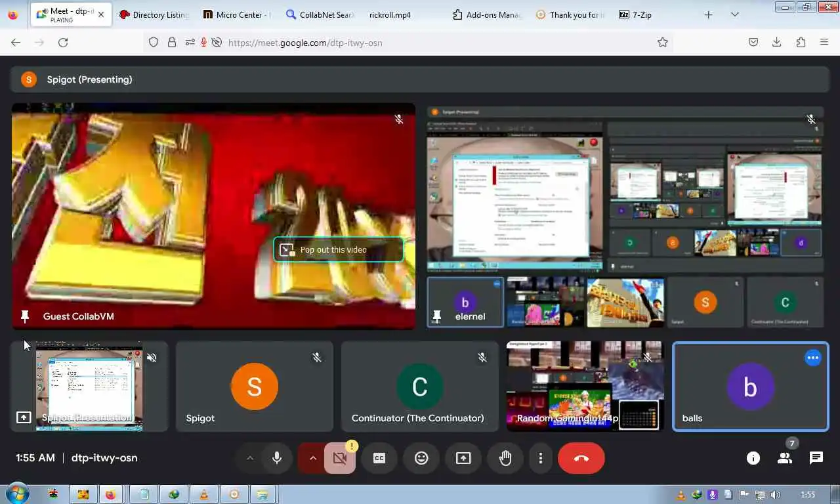Leave the call with the red hang-up button
Screen dimensions: 840x504
point(581,458)
